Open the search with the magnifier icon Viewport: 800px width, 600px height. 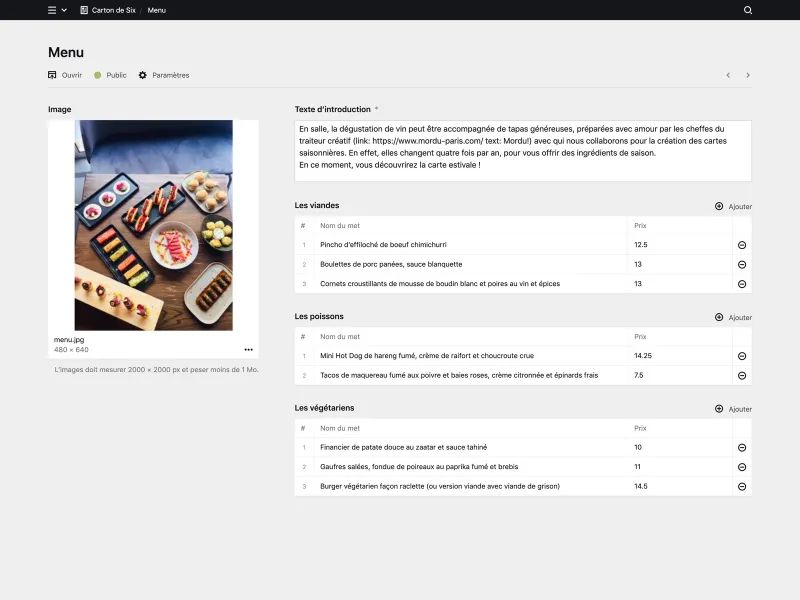[x=747, y=10]
